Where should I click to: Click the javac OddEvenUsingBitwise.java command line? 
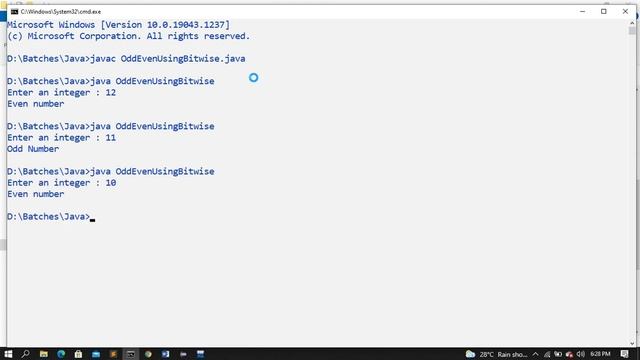(x=126, y=59)
